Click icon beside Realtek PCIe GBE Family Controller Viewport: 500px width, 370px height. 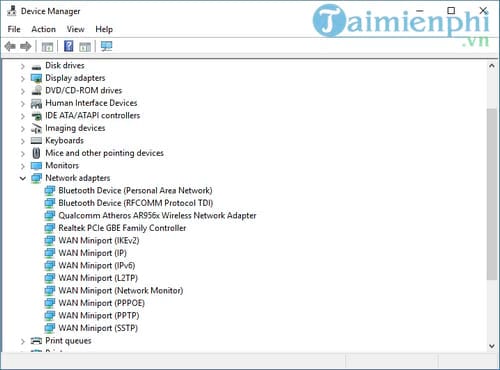[x=50, y=228]
